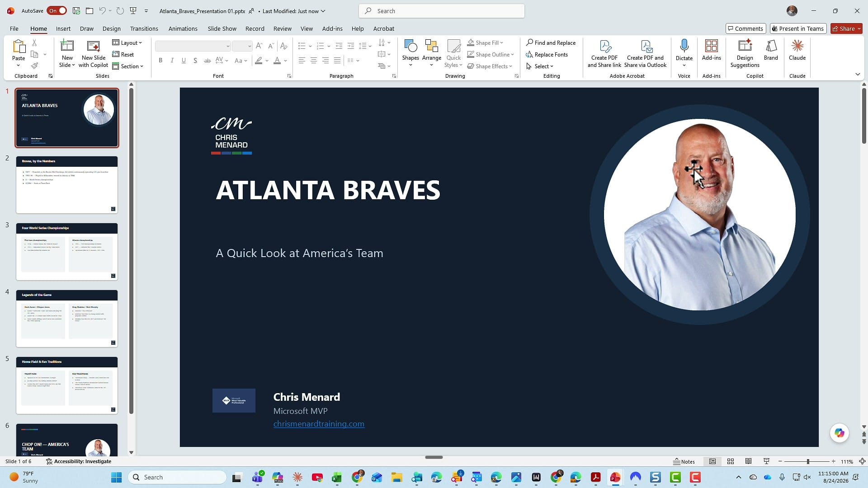This screenshot has width=868, height=488.
Task: Insert a New Slide via its icon
Action: coord(67,46)
